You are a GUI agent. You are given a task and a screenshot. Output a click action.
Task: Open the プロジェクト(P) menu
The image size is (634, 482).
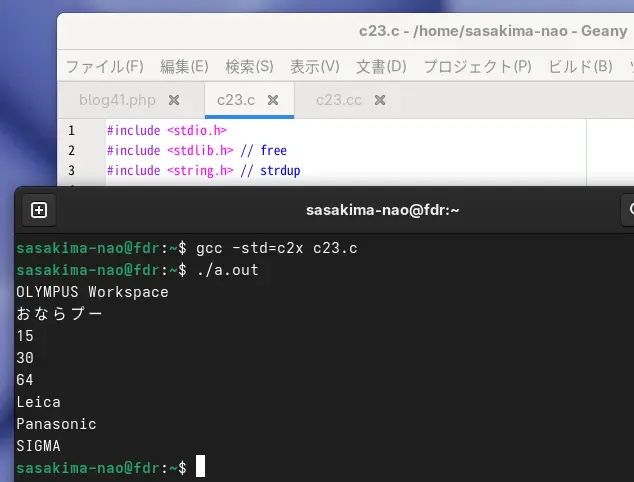click(478, 66)
